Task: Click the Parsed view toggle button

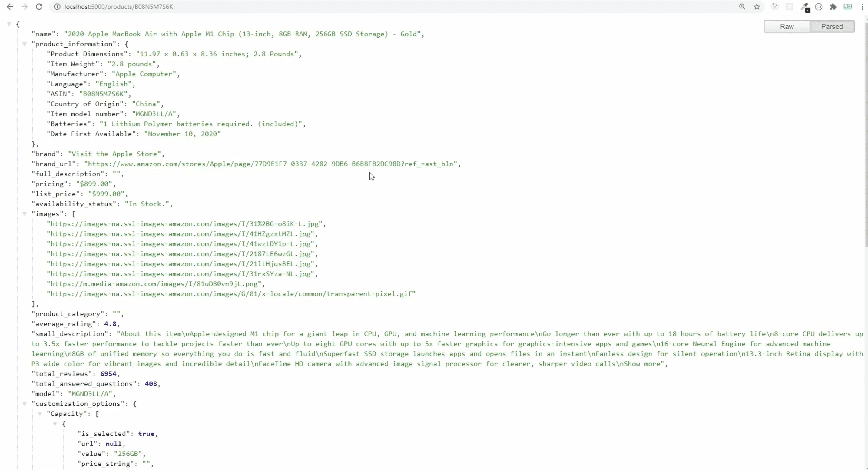Action: tap(832, 27)
